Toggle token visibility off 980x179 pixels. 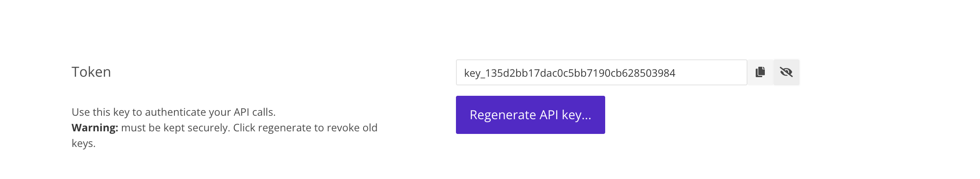[x=786, y=72]
